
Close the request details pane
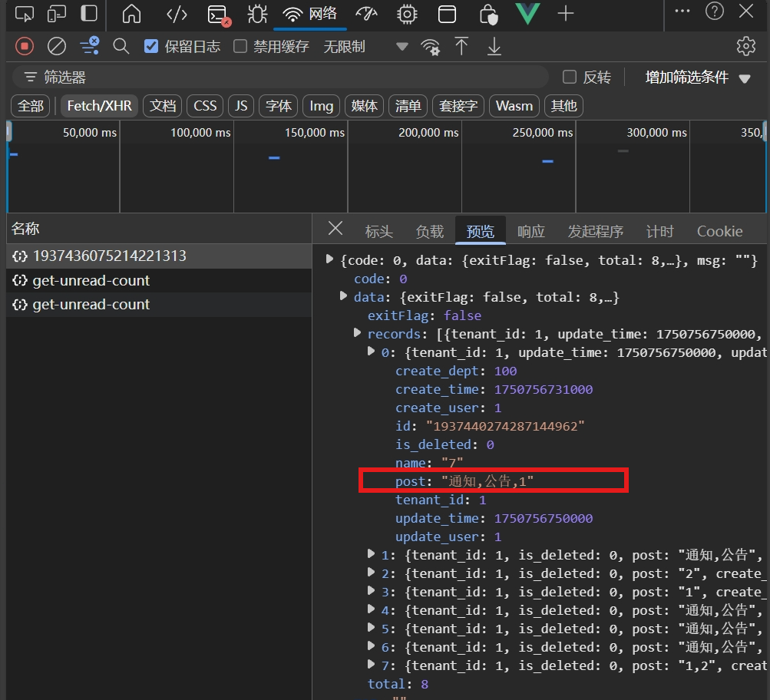pyautogui.click(x=335, y=228)
